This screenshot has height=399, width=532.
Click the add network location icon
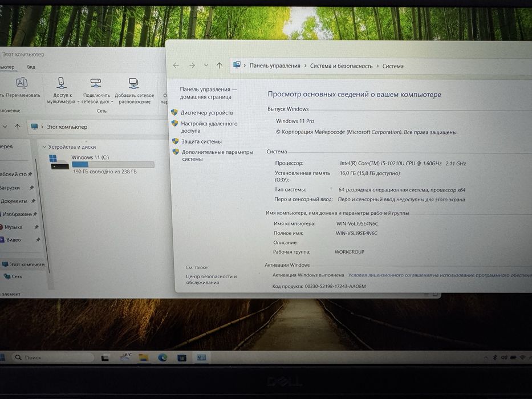click(x=133, y=83)
